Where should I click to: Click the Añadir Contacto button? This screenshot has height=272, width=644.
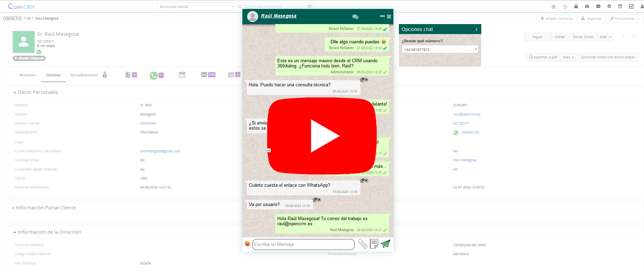556,19
